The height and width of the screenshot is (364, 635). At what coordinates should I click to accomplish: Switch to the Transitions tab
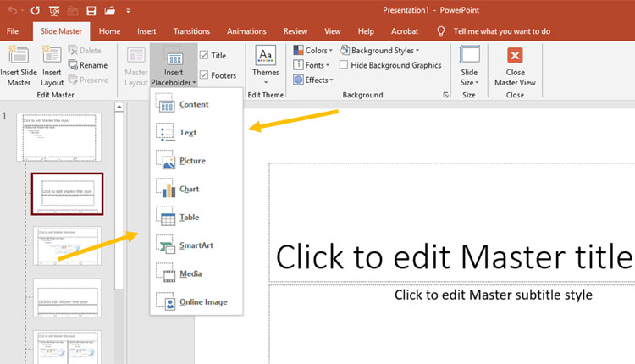[x=191, y=31]
